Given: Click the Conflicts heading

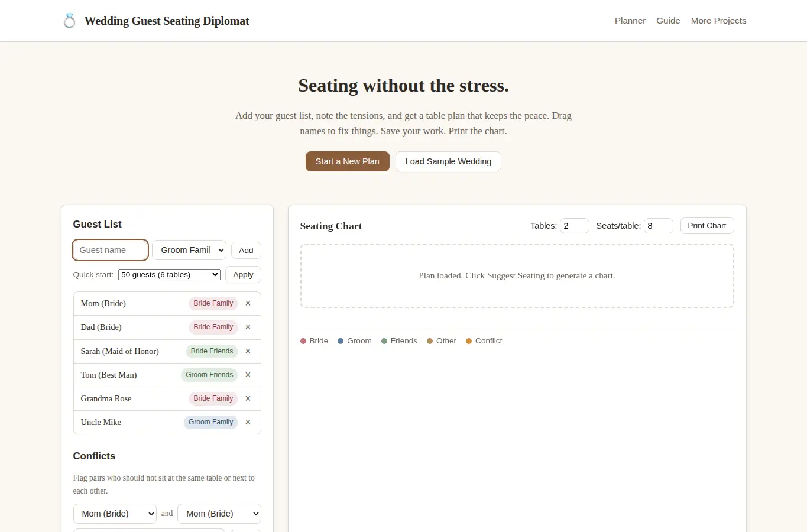Looking at the screenshot, I should [x=94, y=456].
